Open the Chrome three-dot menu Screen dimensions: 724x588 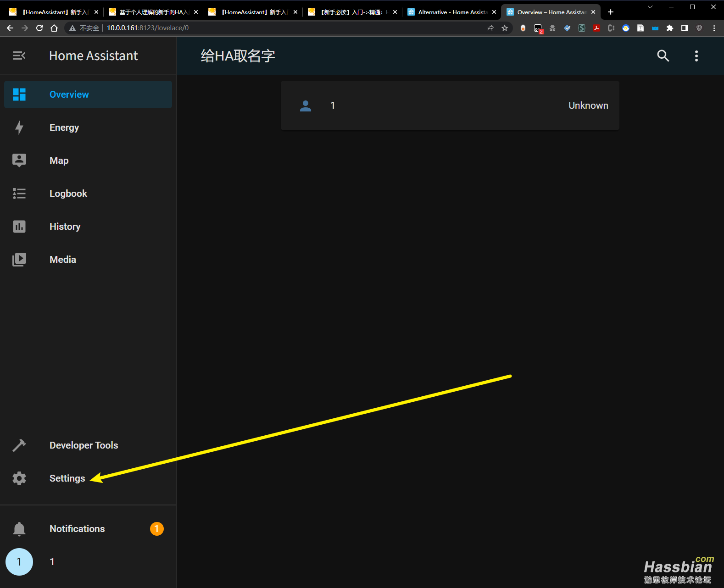714,28
